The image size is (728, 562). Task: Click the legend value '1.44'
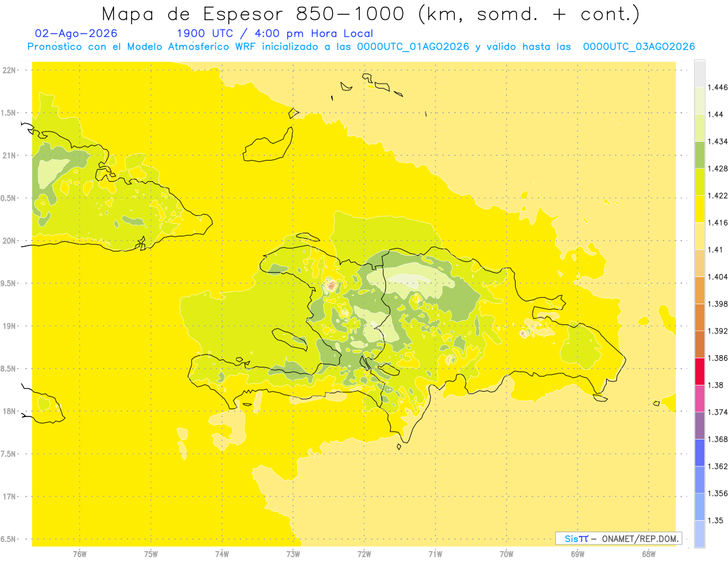click(715, 114)
